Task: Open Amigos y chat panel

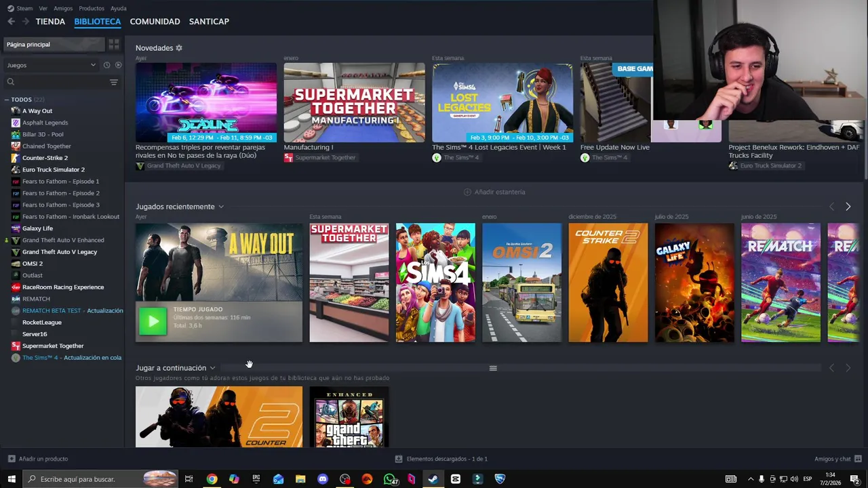Action: tap(837, 459)
